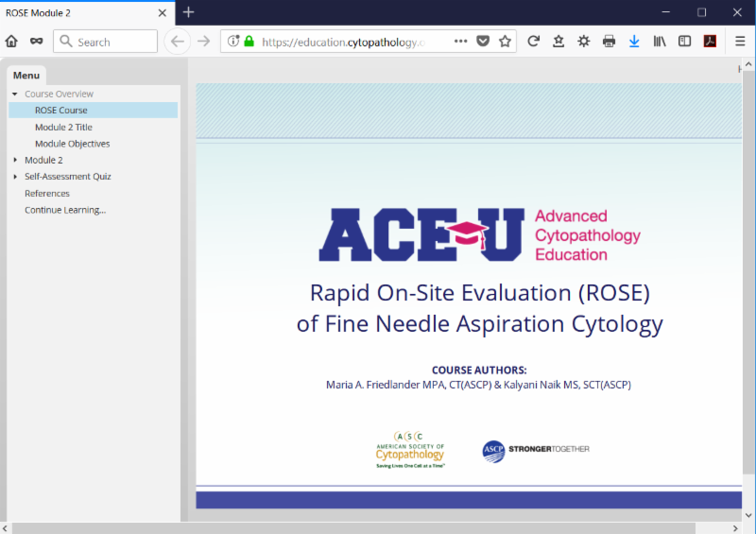Viewport: 756px width, 534px height.
Task: Click the Continue Learning... item
Action: 65,210
